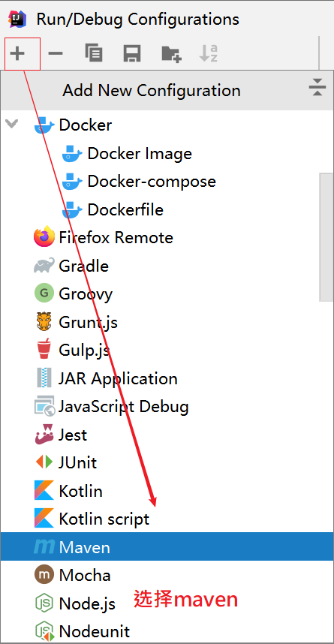The height and width of the screenshot is (644, 334).
Task: Click the collapse all icon in popup header
Action: tap(317, 86)
